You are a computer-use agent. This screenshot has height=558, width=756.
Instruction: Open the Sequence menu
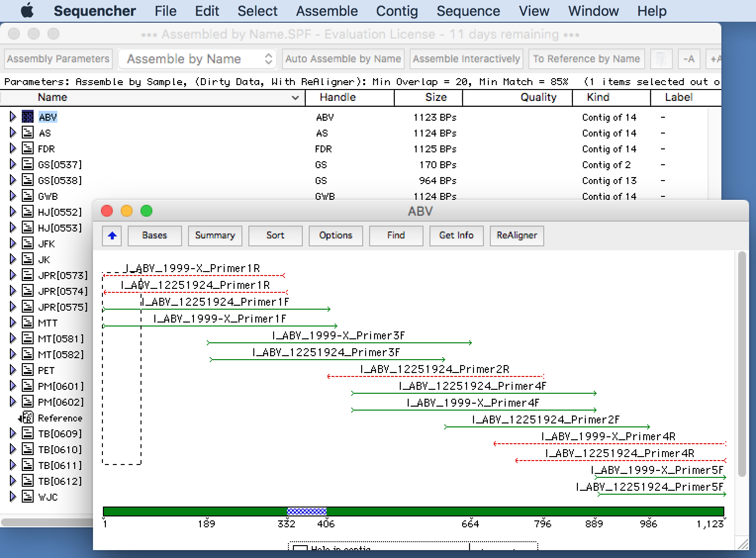point(468,11)
